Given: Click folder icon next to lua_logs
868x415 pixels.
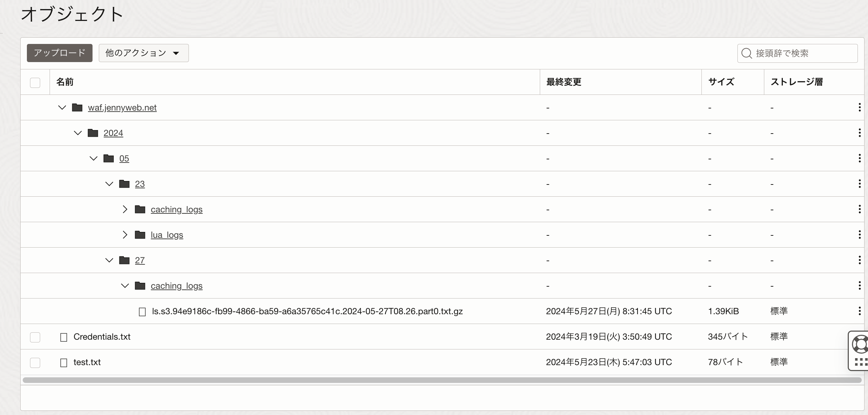Looking at the screenshot, I should click(140, 235).
